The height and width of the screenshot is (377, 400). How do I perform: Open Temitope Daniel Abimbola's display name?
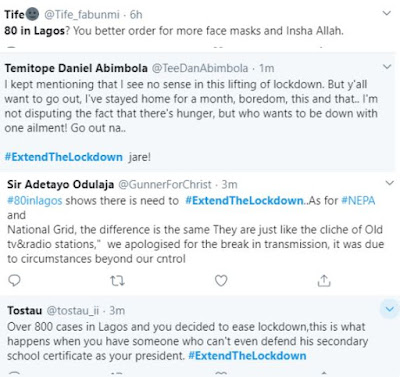[x=76, y=68]
